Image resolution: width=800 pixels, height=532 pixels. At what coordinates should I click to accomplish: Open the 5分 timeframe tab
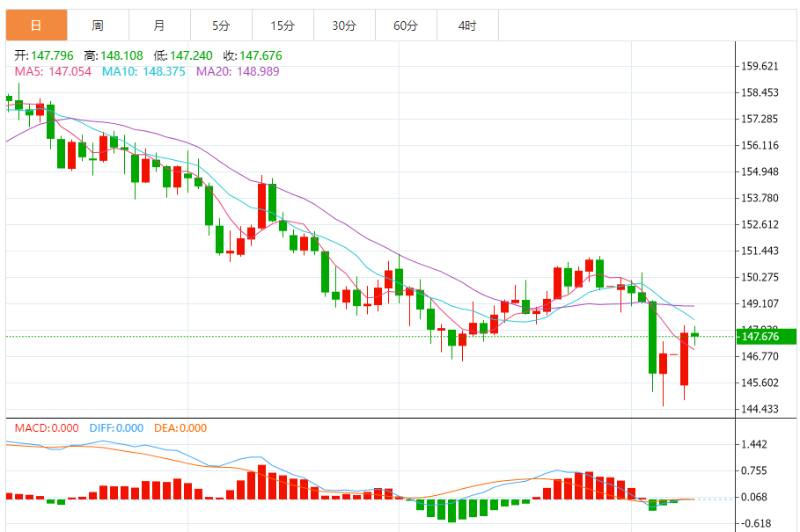click(x=221, y=25)
